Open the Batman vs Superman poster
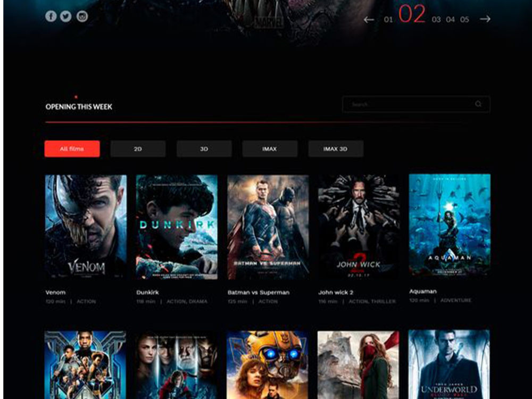Image resolution: width=532 pixels, height=399 pixels. [268, 227]
